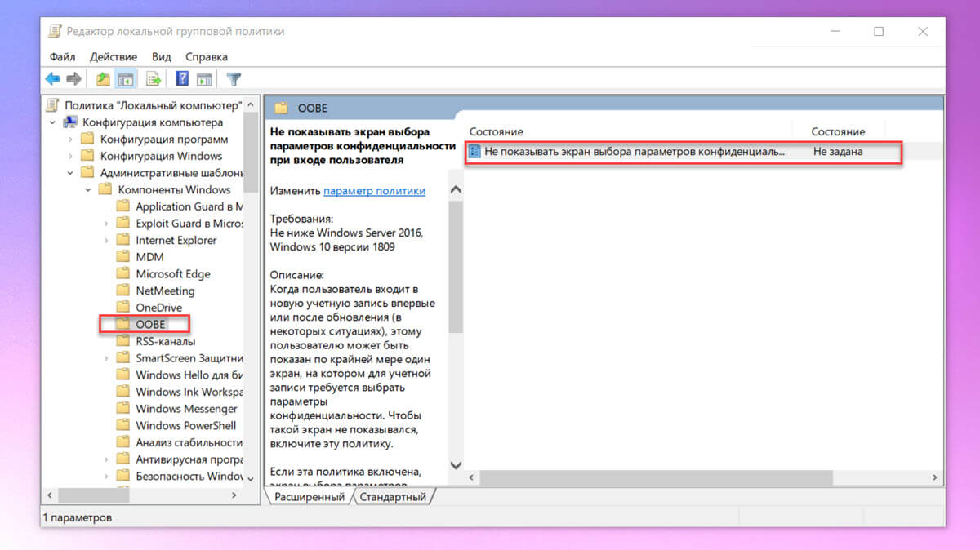
Task: Click folder icon beside Microsoft Edge
Action: 122,274
